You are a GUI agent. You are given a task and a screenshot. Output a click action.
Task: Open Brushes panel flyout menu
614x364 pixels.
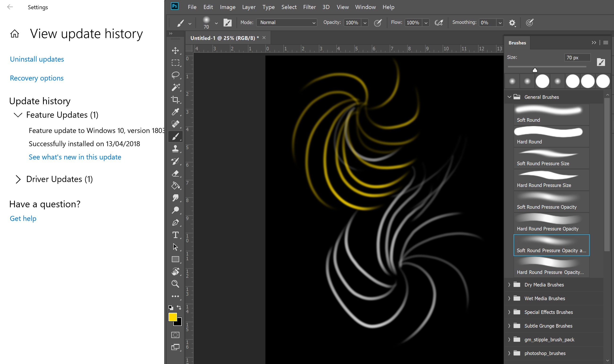point(606,43)
